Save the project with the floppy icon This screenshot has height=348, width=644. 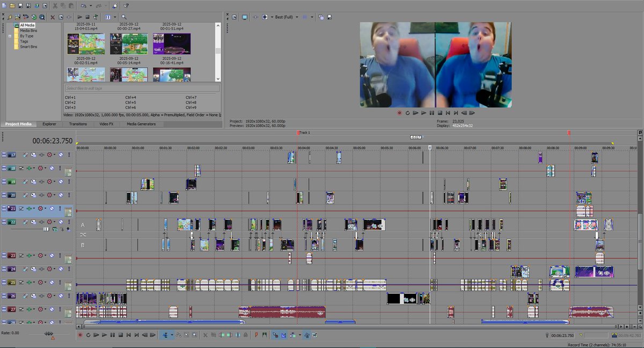(x=20, y=5)
